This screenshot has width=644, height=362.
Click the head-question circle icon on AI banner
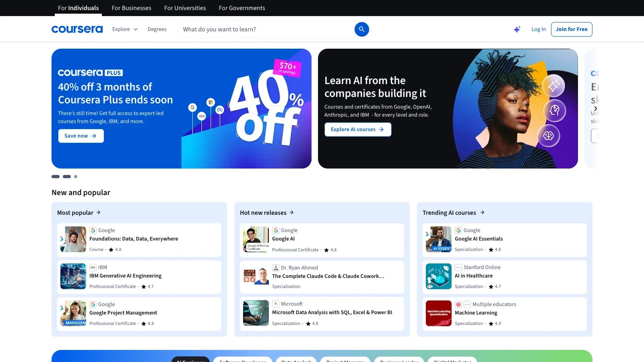coord(555,110)
